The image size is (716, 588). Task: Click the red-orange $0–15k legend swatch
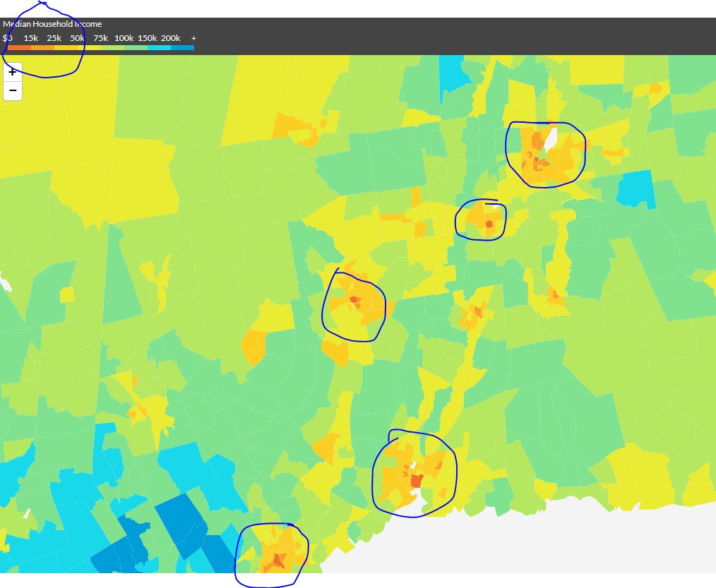19,47
